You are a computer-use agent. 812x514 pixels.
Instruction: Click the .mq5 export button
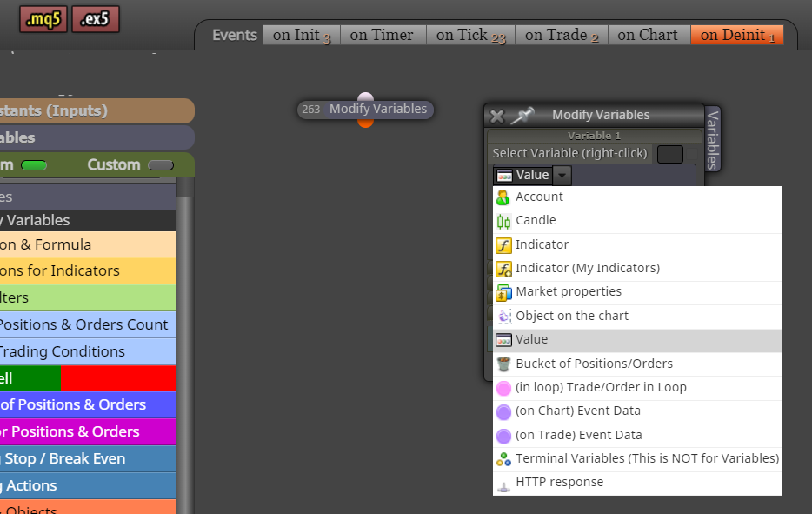pos(43,20)
